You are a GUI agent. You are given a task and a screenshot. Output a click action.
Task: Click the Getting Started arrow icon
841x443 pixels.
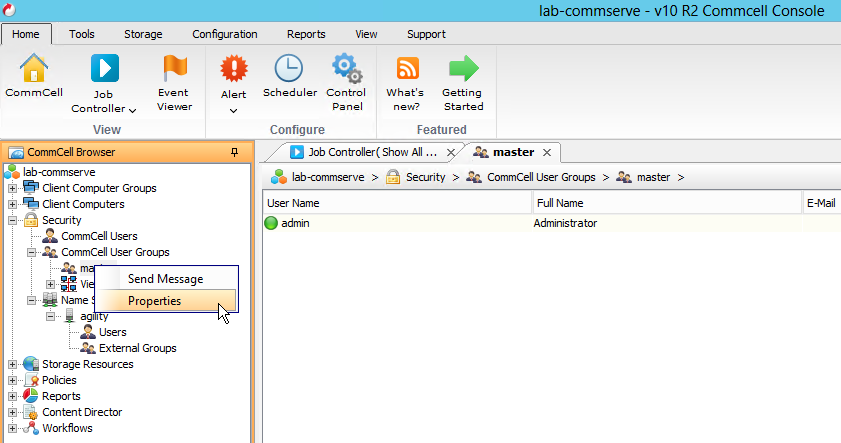click(x=463, y=70)
